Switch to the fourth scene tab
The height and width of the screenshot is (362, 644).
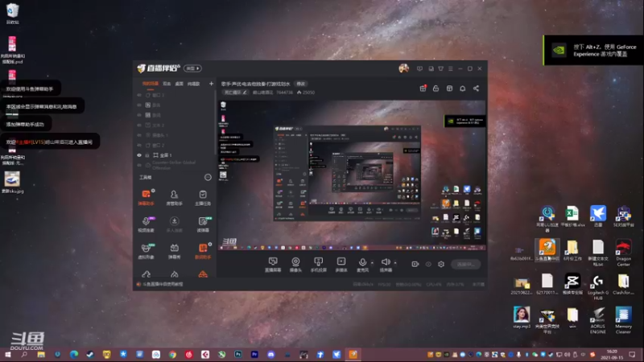(x=193, y=84)
